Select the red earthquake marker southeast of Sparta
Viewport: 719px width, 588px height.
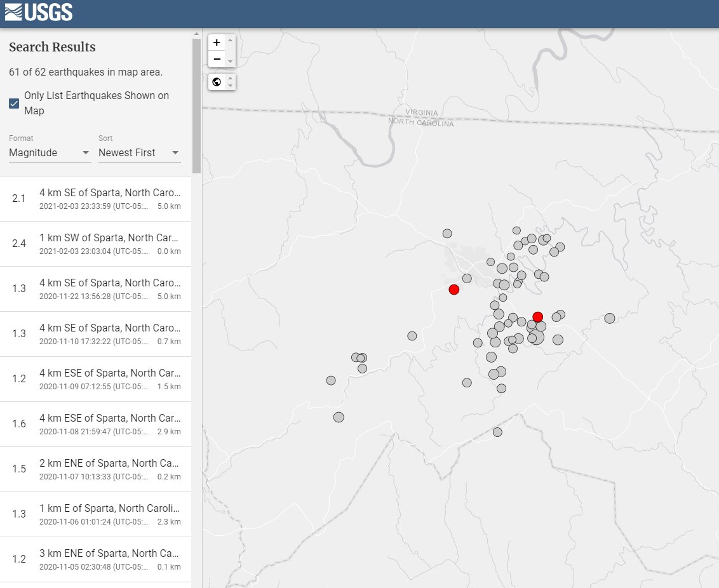(x=538, y=317)
